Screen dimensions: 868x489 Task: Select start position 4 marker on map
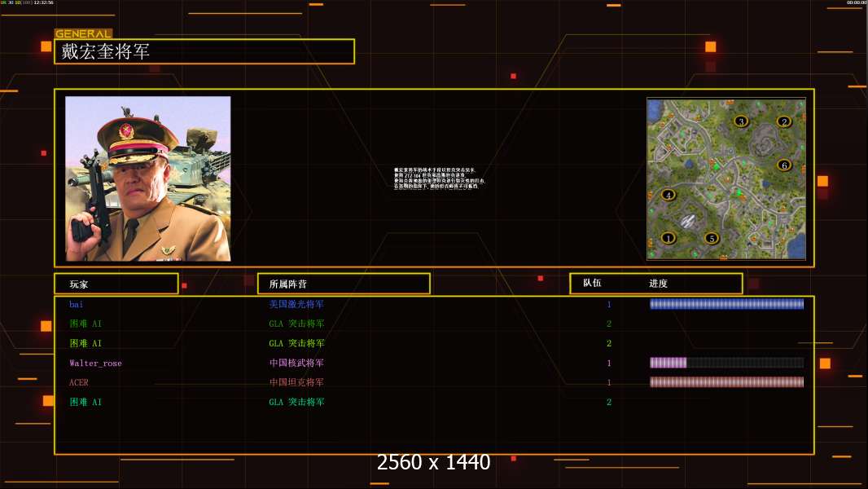pyautogui.click(x=669, y=195)
